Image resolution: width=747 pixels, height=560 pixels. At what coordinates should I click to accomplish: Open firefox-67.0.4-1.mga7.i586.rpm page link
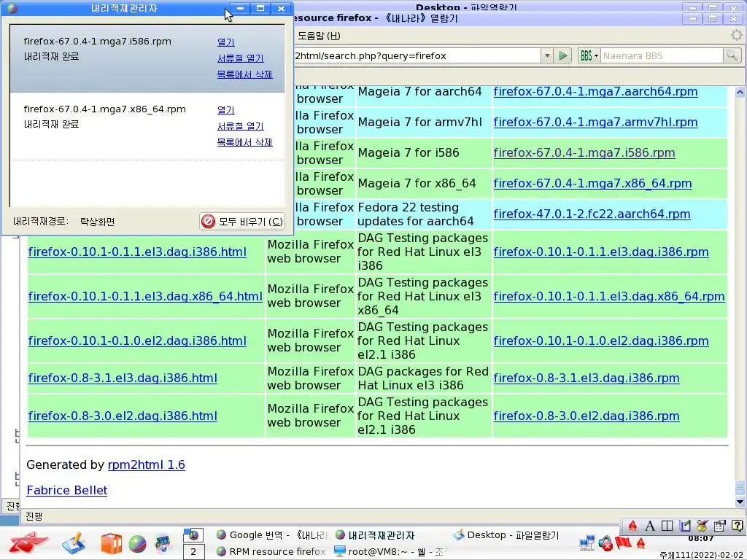pos(584,153)
